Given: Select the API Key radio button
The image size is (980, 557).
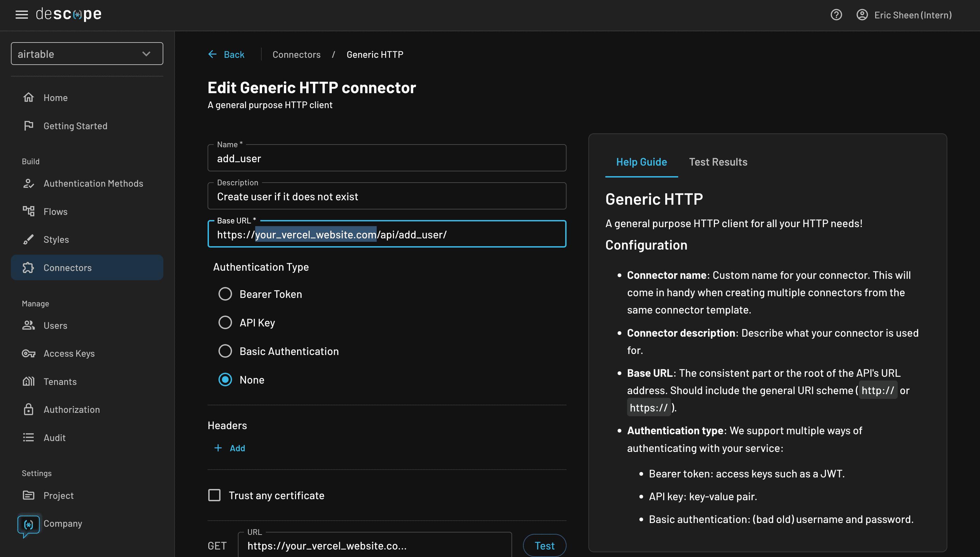Looking at the screenshot, I should click(225, 322).
